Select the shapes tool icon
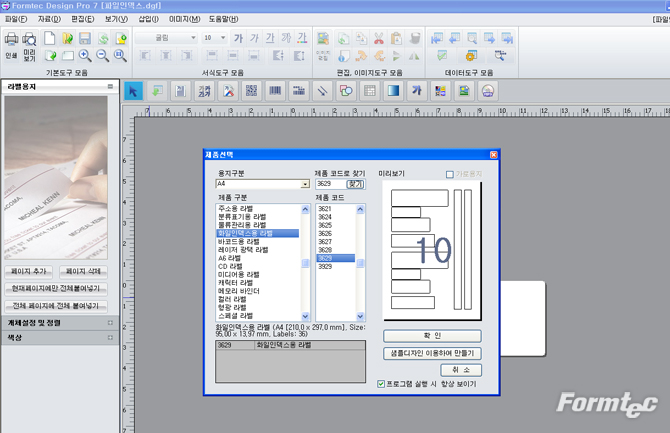670x433 pixels. pyautogui.click(x=346, y=91)
